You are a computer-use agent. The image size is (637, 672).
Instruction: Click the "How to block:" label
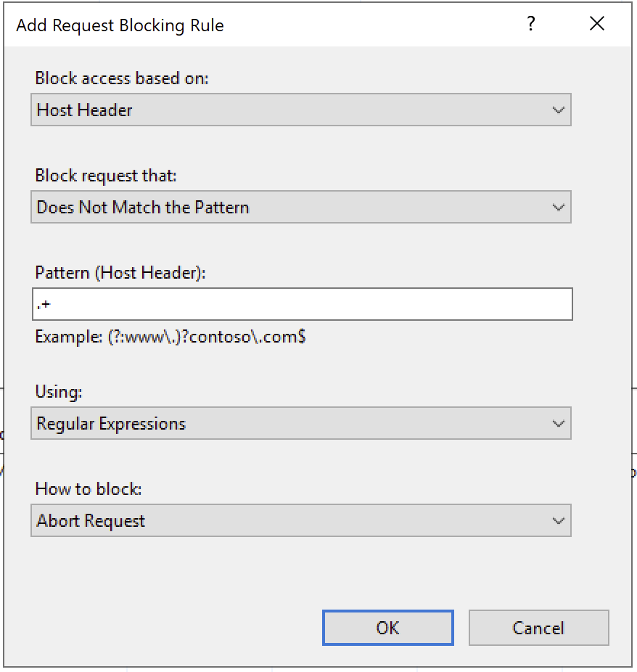pyautogui.click(x=88, y=489)
